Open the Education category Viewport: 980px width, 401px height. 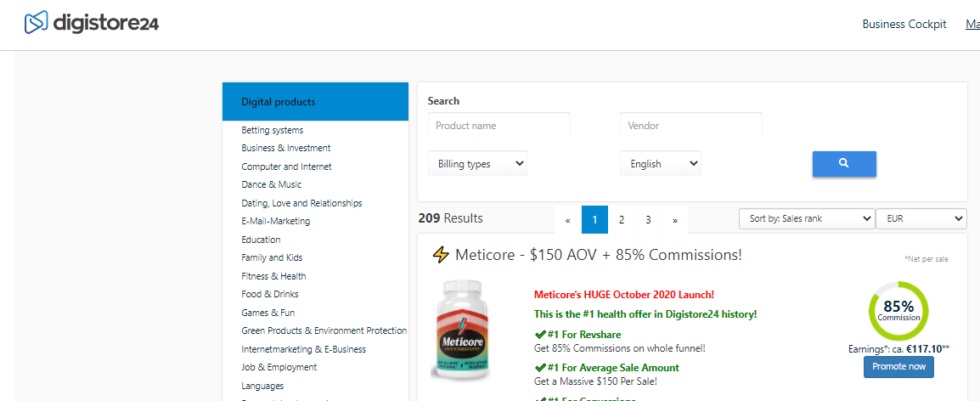click(261, 240)
